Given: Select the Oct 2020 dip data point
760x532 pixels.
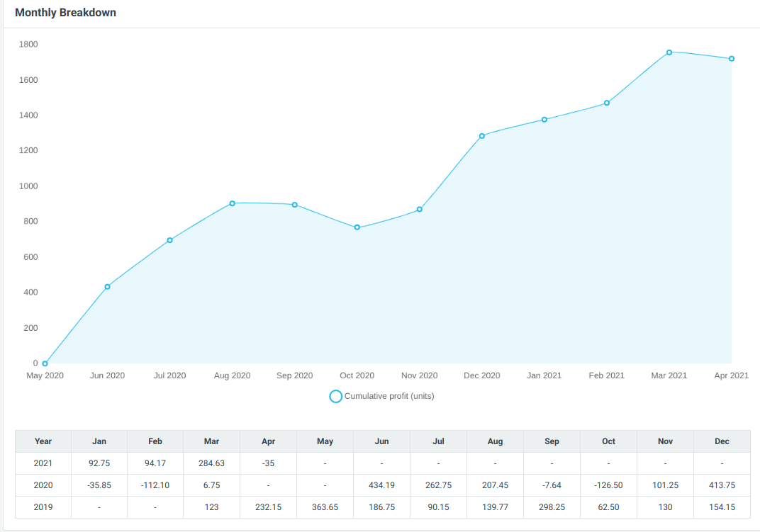Looking at the screenshot, I should pos(357,227).
